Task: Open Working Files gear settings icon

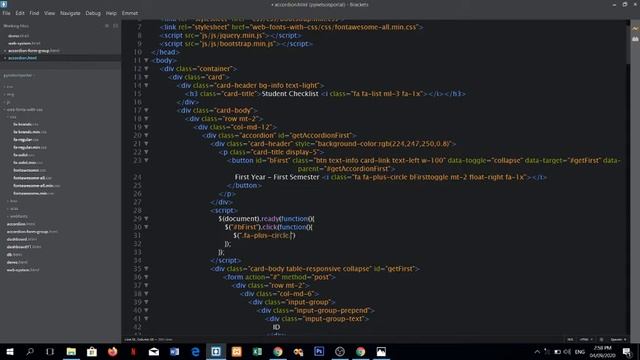Action: (107, 26)
